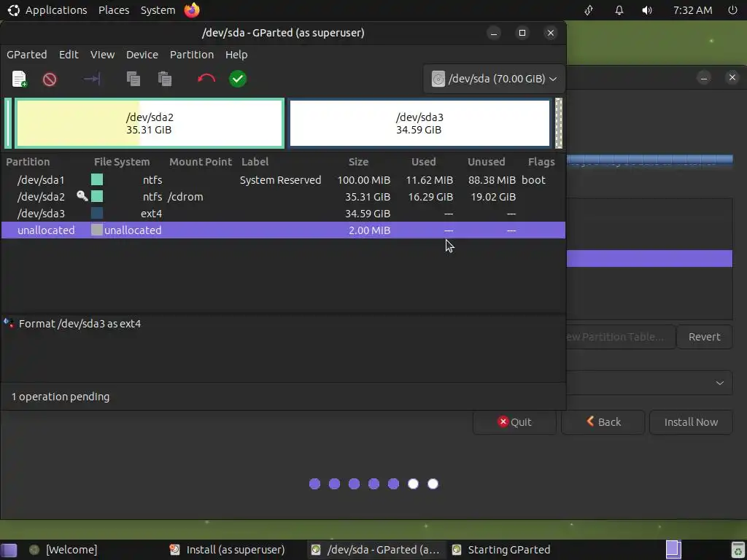747x560 pixels.
Task: Click the Paste partition toolbar icon
Action: click(x=165, y=79)
